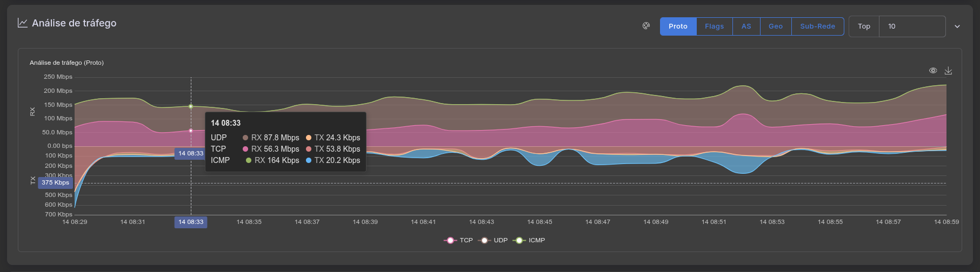
Task: Click the Top count input field
Action: coord(912,26)
